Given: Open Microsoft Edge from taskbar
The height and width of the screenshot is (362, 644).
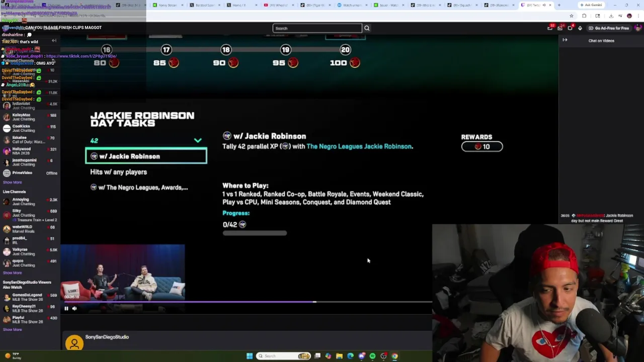Looking at the screenshot, I should tap(350, 356).
